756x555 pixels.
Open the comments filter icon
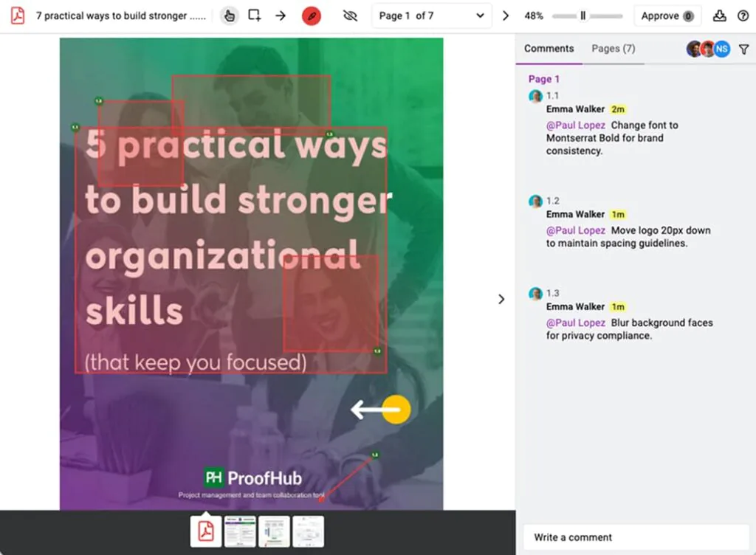[743, 49]
